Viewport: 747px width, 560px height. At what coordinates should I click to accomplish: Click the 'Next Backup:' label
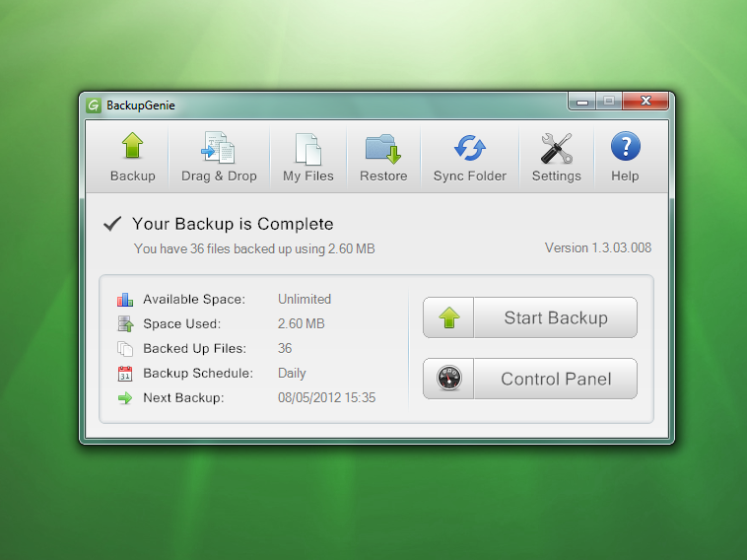[183, 398]
